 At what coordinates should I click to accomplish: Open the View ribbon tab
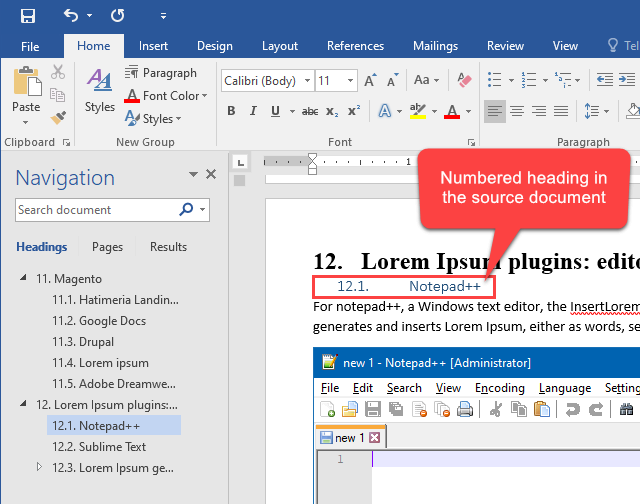565,46
